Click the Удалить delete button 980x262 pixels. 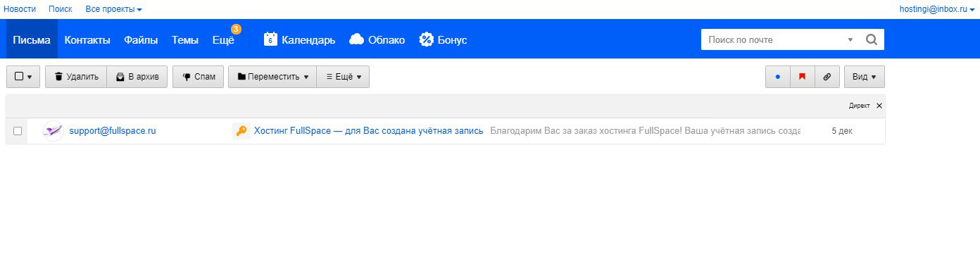[76, 77]
